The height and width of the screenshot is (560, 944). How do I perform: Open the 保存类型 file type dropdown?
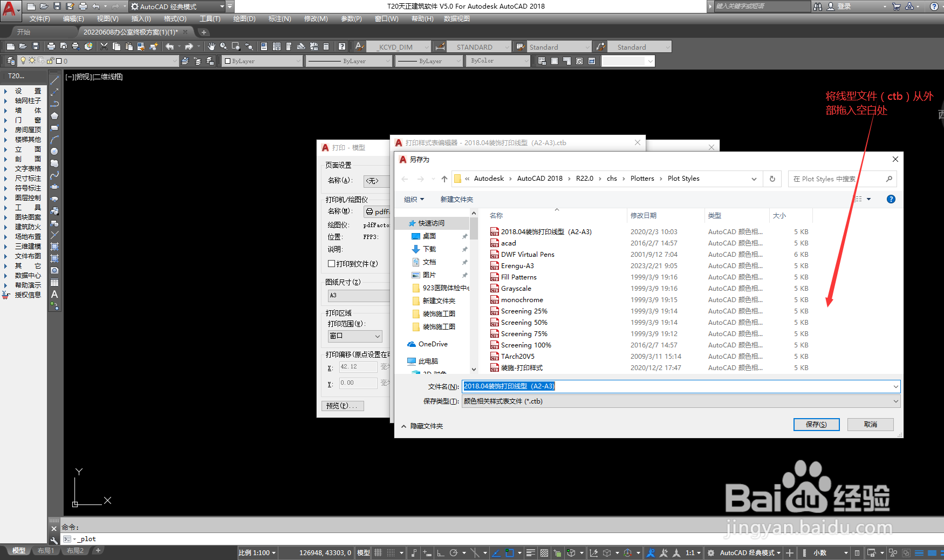click(x=896, y=401)
